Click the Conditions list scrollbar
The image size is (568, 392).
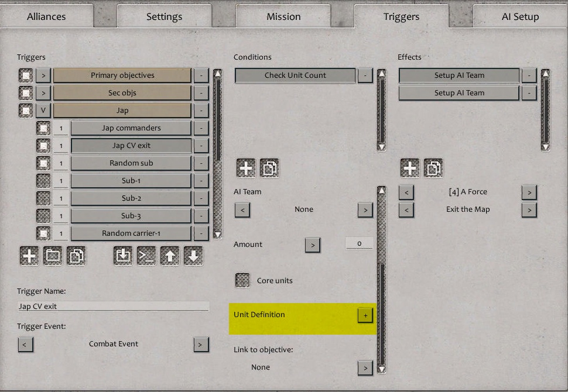click(x=381, y=110)
